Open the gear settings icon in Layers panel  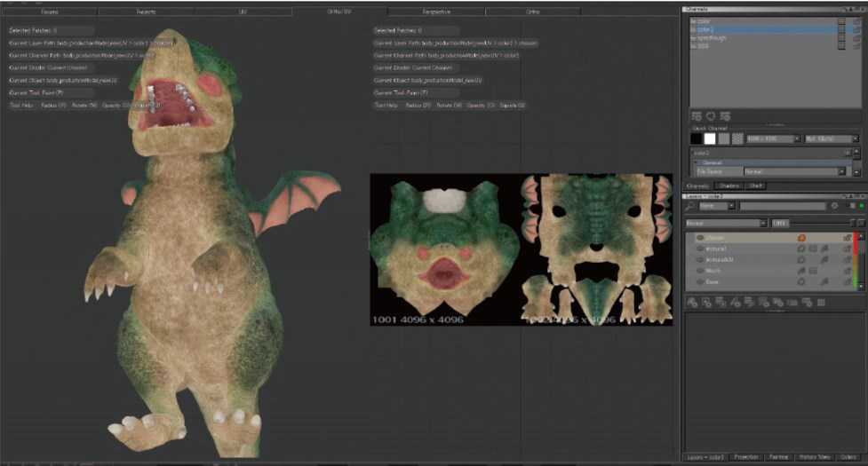834,206
